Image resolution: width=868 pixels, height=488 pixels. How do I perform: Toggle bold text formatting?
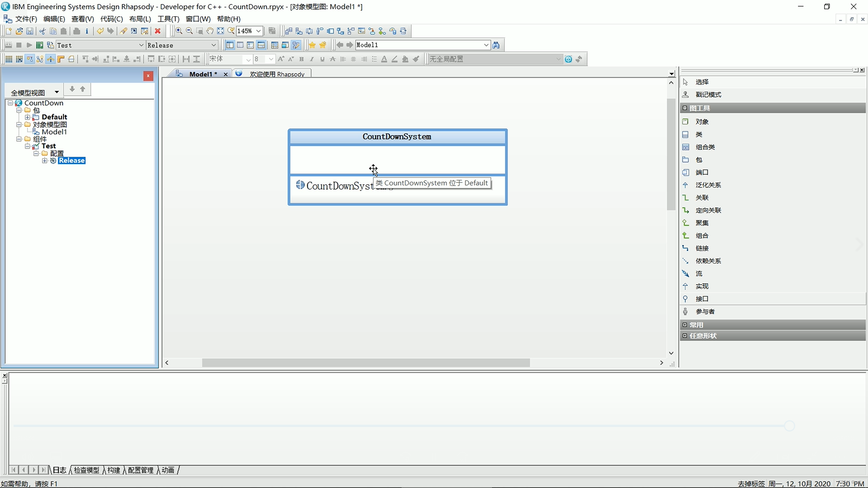302,59
